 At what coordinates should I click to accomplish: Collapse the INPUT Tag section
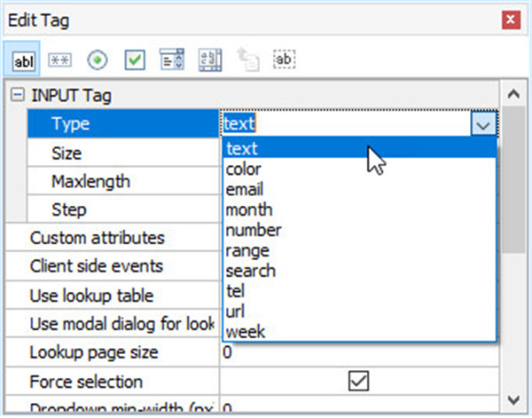click(16, 95)
